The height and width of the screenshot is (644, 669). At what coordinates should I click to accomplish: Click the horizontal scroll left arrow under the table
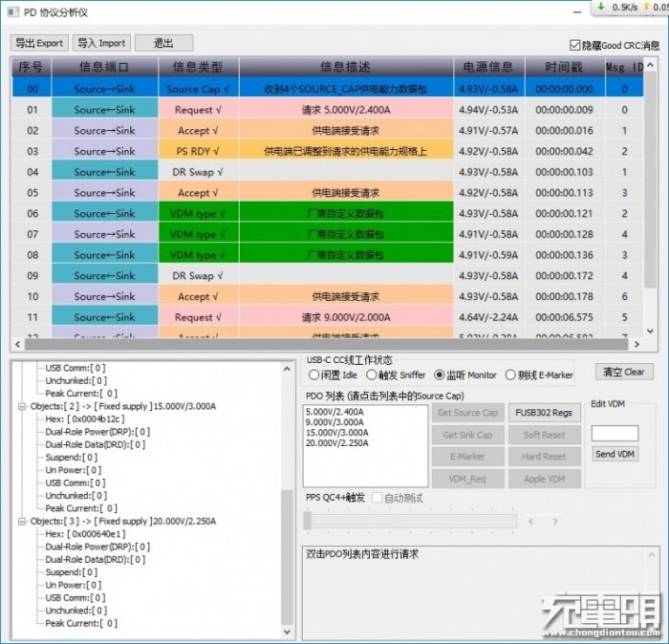(17, 344)
